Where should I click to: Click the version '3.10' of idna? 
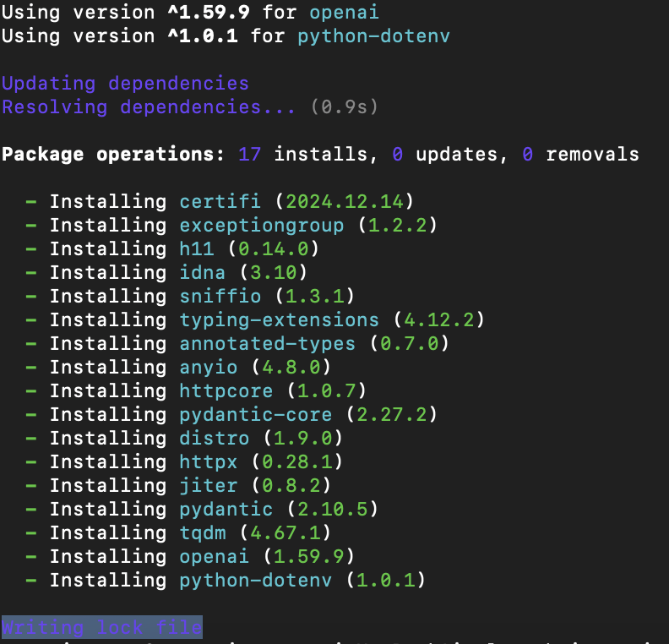tap(274, 273)
